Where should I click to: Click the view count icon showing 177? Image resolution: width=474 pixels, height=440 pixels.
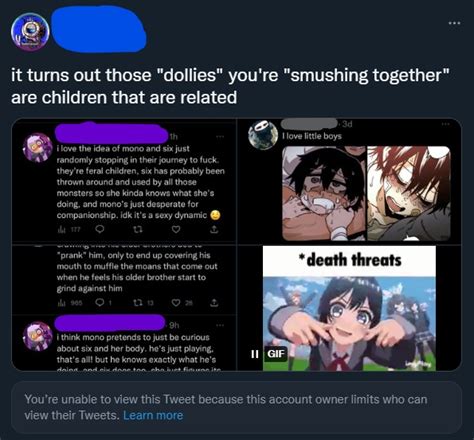click(62, 229)
